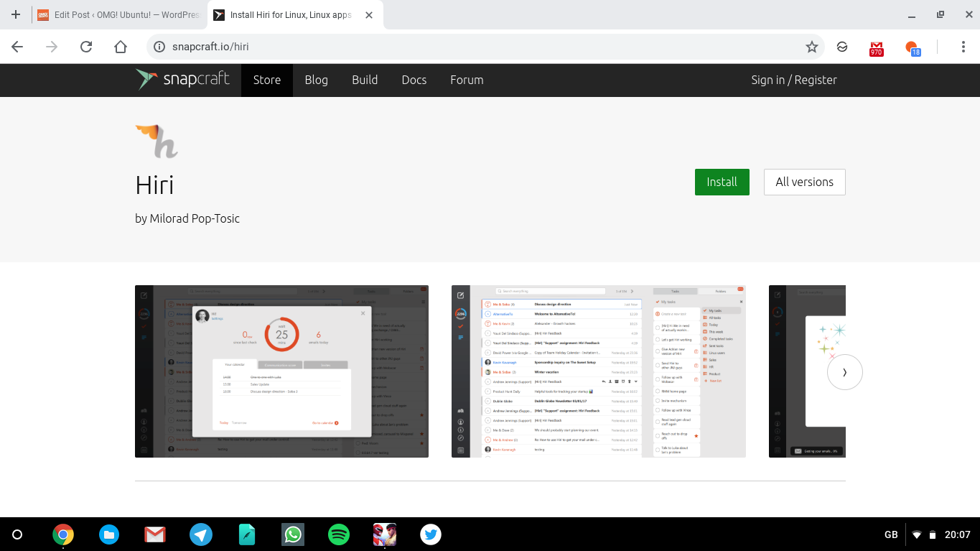980x551 pixels.
Task: Click the 20:07 clock in tray
Action: [x=958, y=534]
